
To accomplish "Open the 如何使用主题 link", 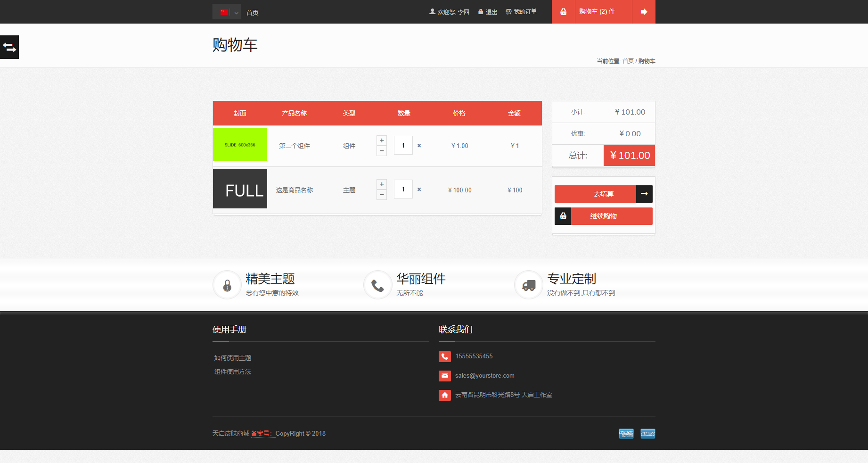I will pyautogui.click(x=232, y=357).
